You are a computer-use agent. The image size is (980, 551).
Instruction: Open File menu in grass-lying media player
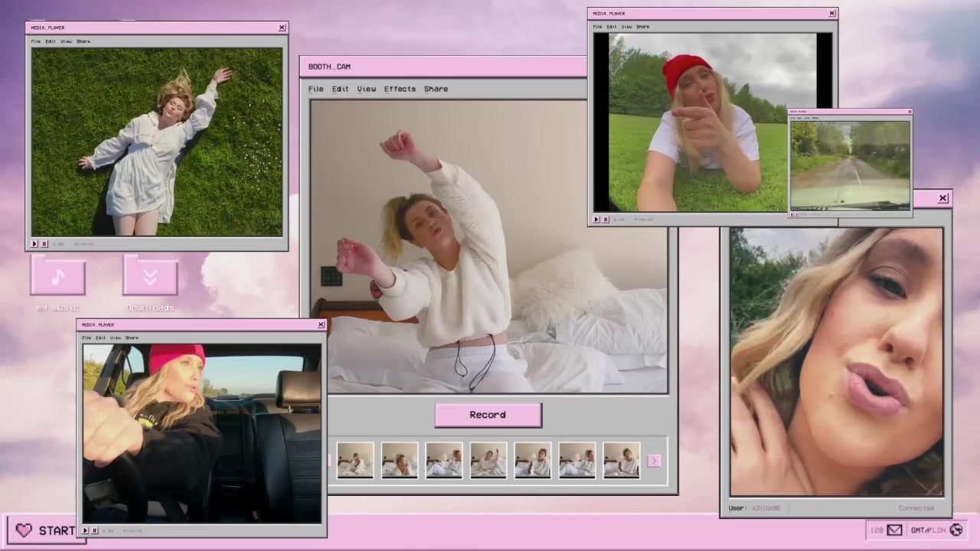[35, 41]
